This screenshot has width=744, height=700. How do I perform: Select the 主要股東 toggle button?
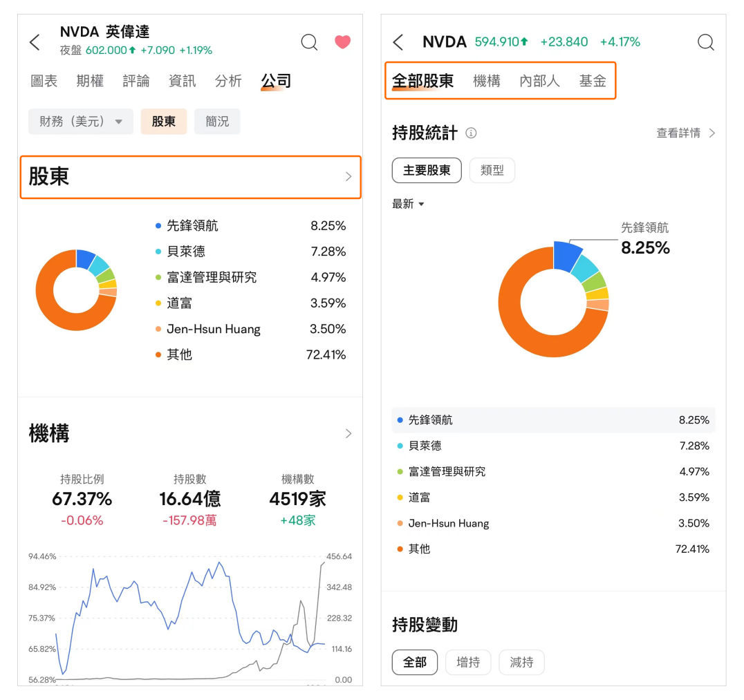click(x=427, y=170)
